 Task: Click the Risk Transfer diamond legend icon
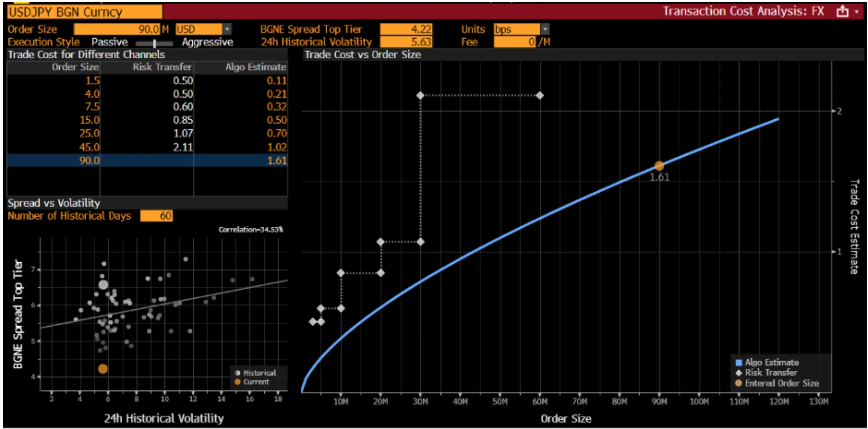click(x=739, y=373)
